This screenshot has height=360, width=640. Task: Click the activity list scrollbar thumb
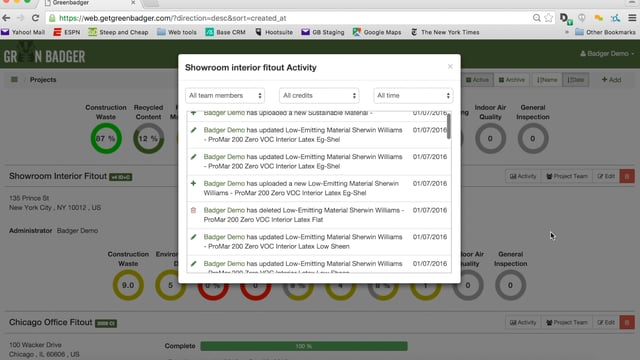[x=449, y=126]
